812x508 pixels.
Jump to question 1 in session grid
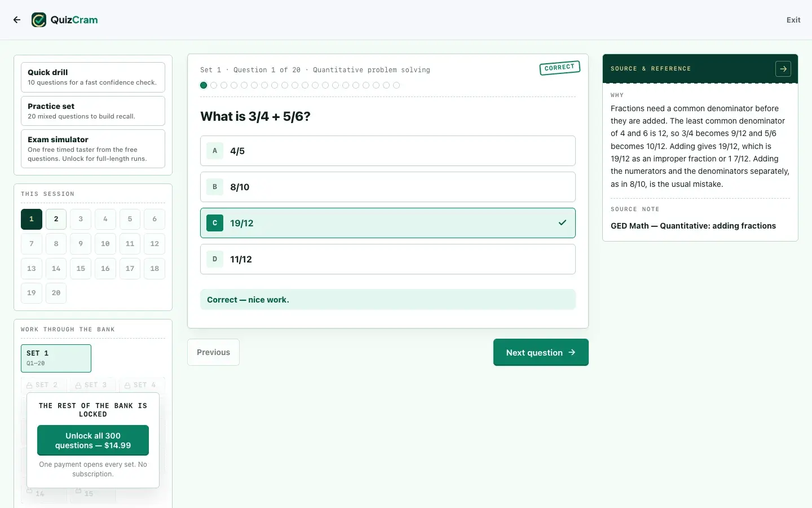coord(32,219)
